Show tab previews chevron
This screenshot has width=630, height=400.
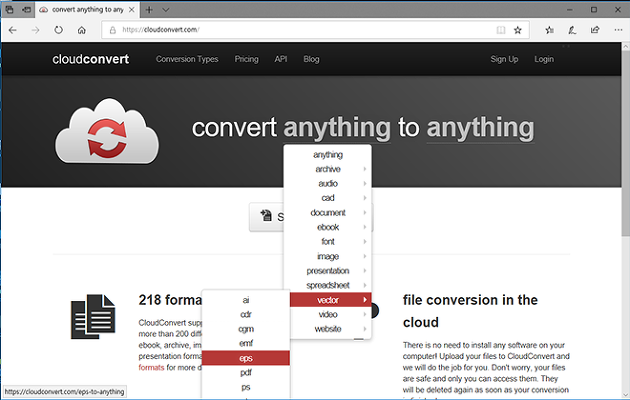[166, 10]
